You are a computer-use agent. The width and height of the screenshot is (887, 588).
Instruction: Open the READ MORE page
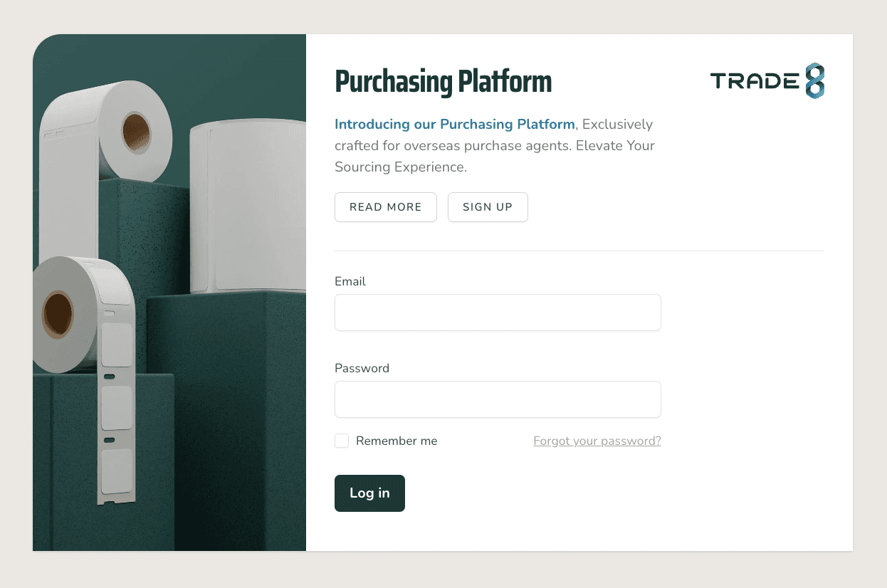[385, 207]
